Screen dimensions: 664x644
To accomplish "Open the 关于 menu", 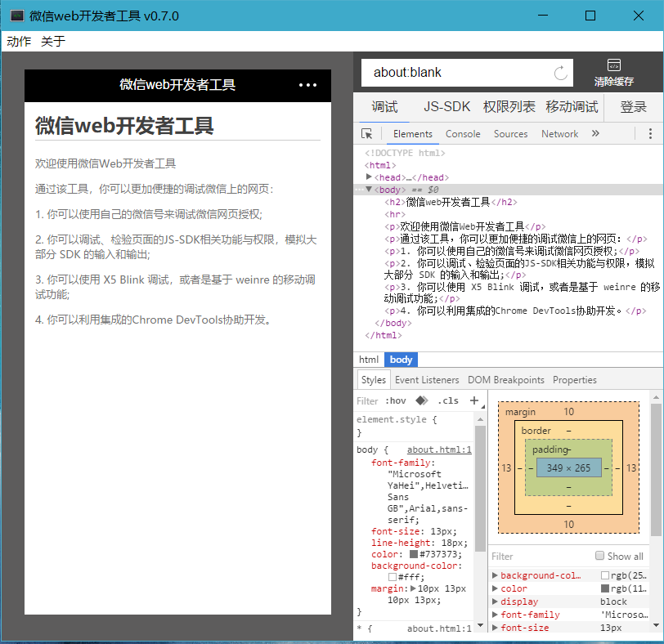I will [53, 42].
